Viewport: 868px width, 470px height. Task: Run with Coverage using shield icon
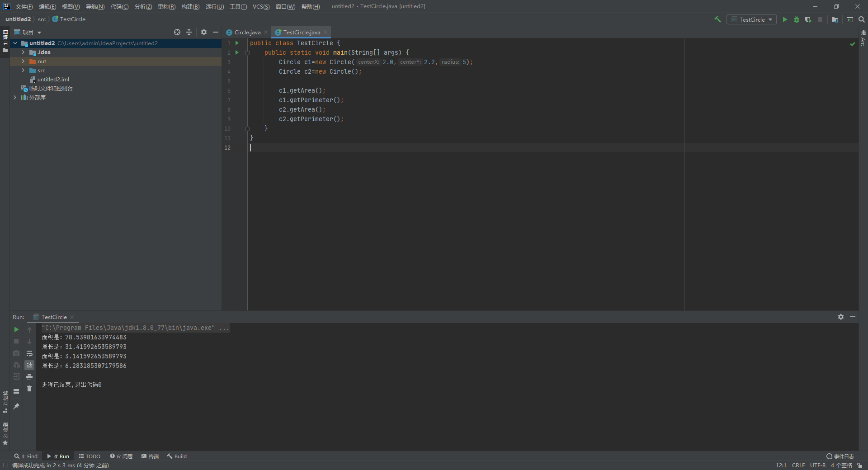(x=808, y=19)
